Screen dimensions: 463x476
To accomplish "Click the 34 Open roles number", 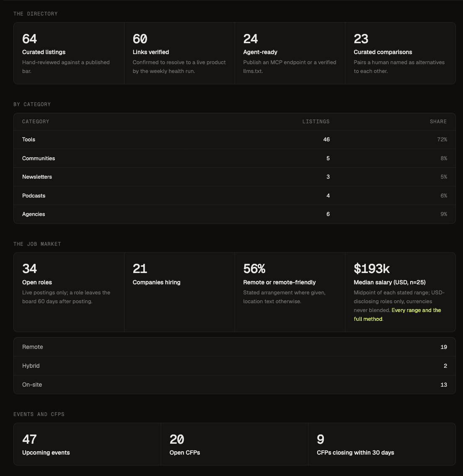I will (29, 269).
